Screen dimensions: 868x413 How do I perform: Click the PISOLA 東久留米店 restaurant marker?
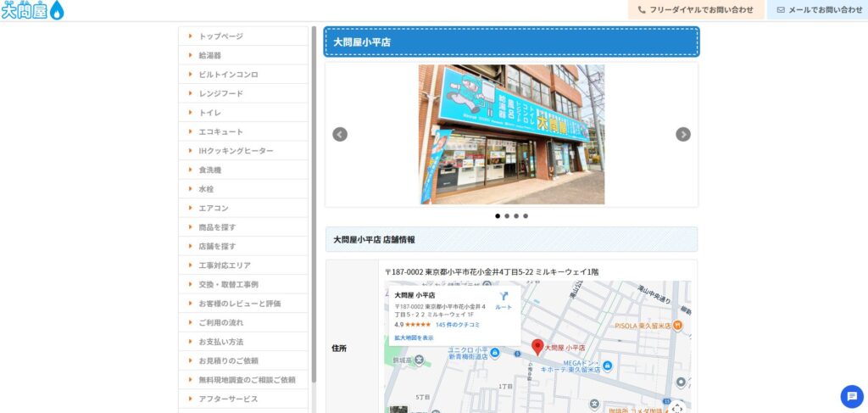[677, 325]
